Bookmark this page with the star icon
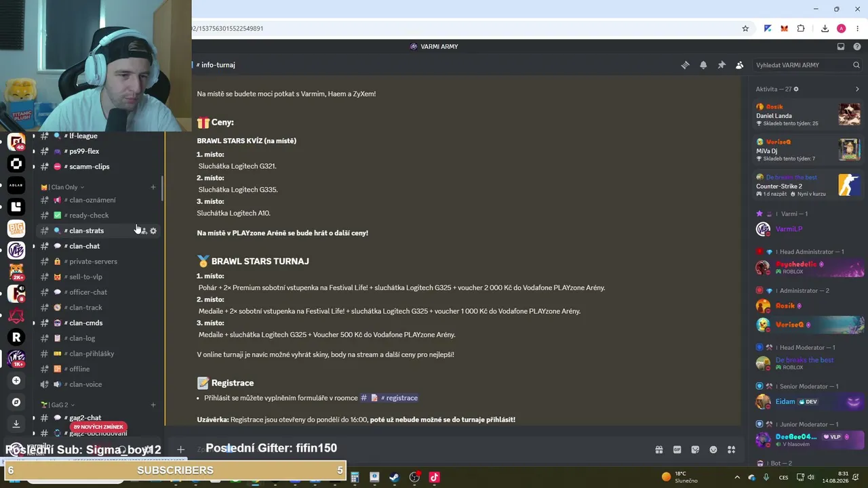The width and height of the screenshot is (868, 488). click(745, 28)
